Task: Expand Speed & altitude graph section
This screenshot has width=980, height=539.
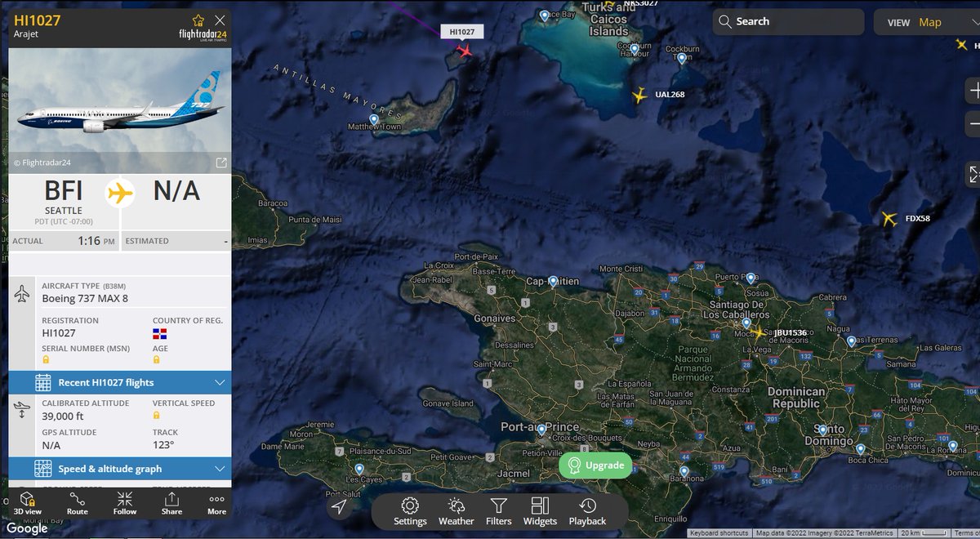Action: (120, 469)
